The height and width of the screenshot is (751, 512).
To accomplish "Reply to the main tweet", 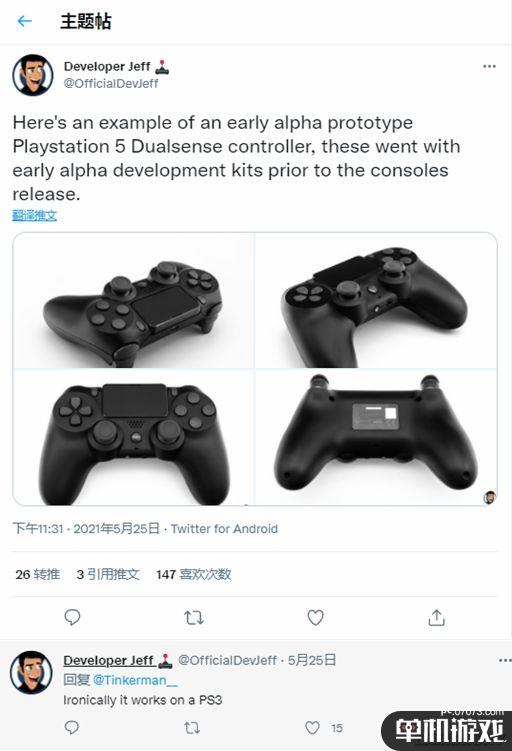I will [x=72, y=617].
